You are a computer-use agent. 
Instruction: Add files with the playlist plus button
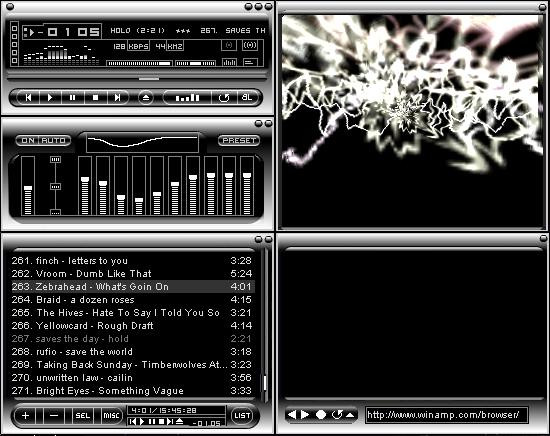coord(26,416)
